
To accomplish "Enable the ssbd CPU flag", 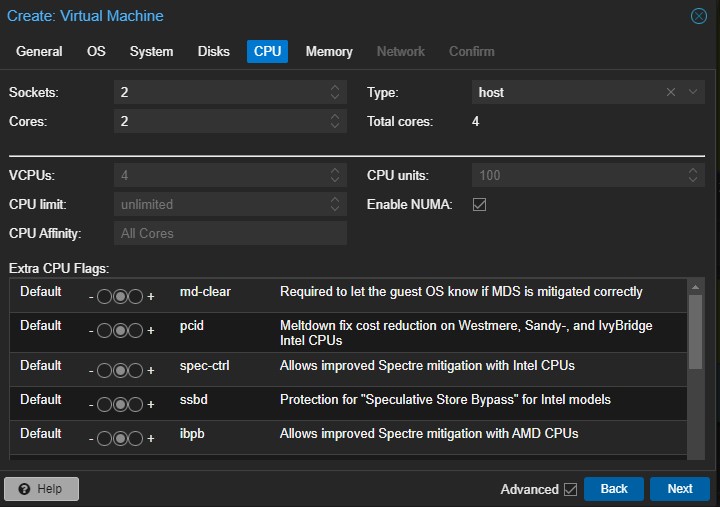I will 135,405.
